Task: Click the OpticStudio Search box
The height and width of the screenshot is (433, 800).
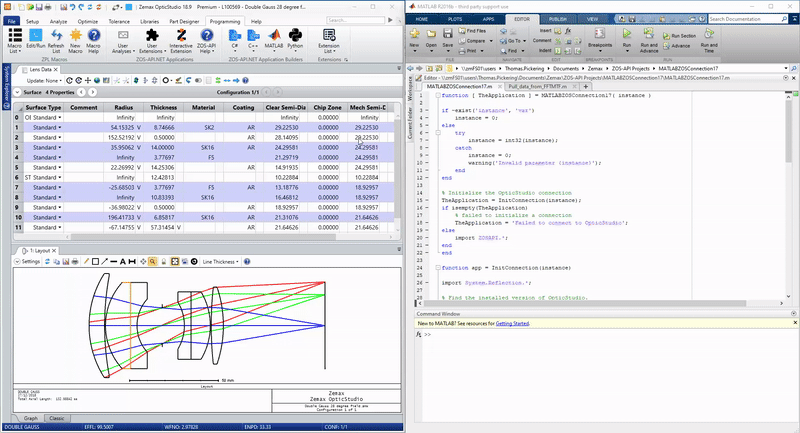Action: point(355,20)
